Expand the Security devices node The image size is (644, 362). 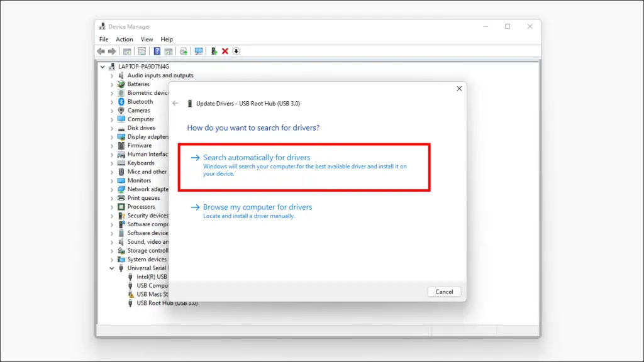pyautogui.click(x=112, y=216)
